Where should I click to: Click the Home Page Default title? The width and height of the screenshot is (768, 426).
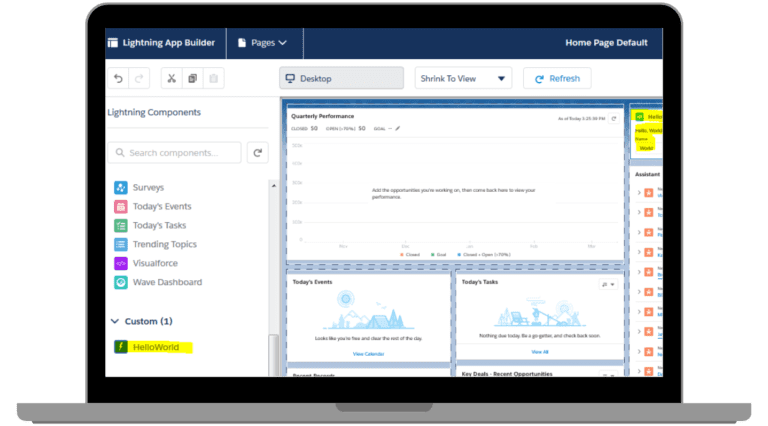[x=606, y=43]
